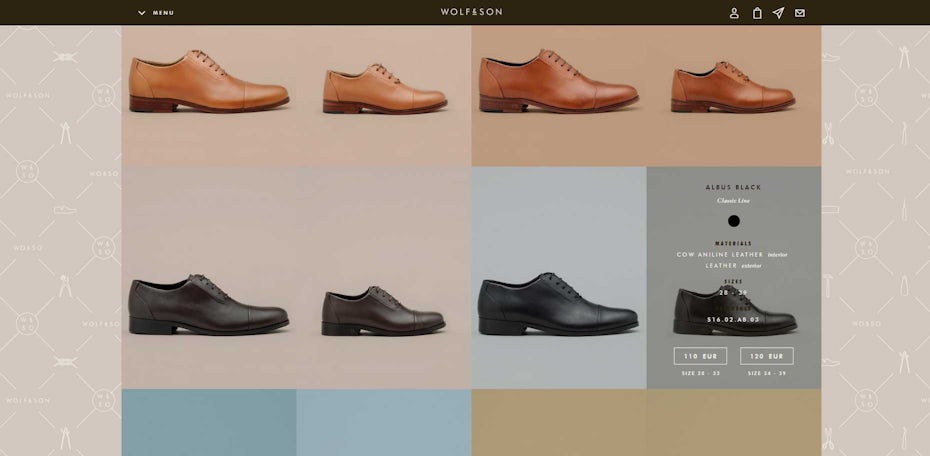Open the darker blue product tile at bottom
Image resolution: width=930 pixels, height=456 pixels.
pyautogui.click(x=209, y=423)
